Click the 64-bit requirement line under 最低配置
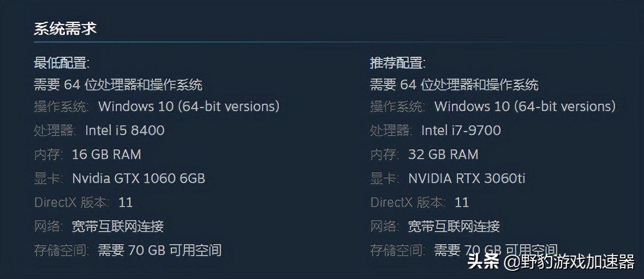This screenshot has width=644, height=279. pyautogui.click(x=118, y=84)
